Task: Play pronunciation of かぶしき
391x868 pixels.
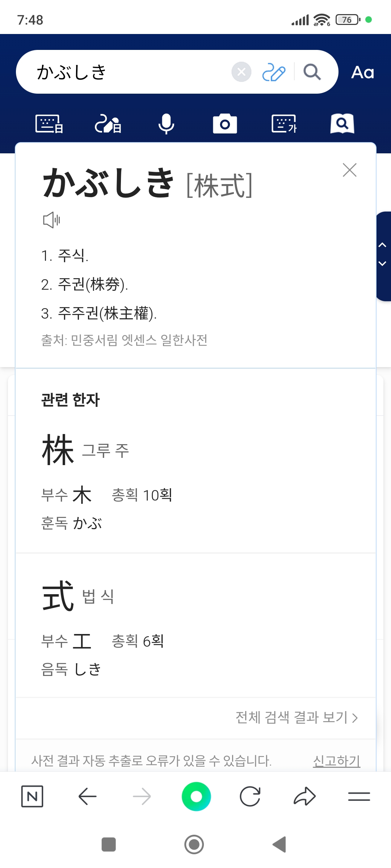Action: [x=52, y=220]
